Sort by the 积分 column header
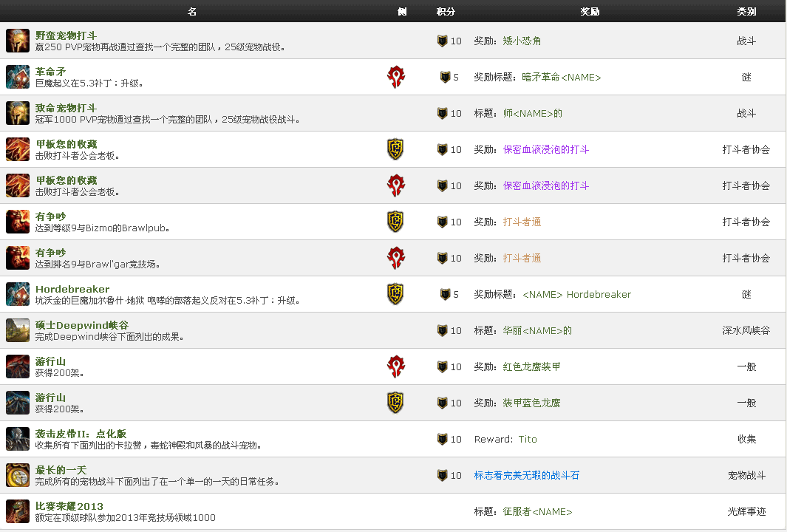 coord(446,11)
